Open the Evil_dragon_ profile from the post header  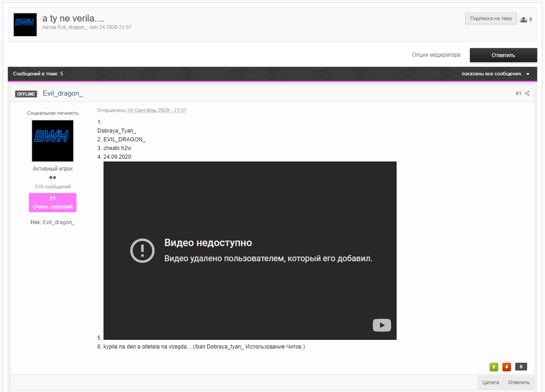click(63, 93)
